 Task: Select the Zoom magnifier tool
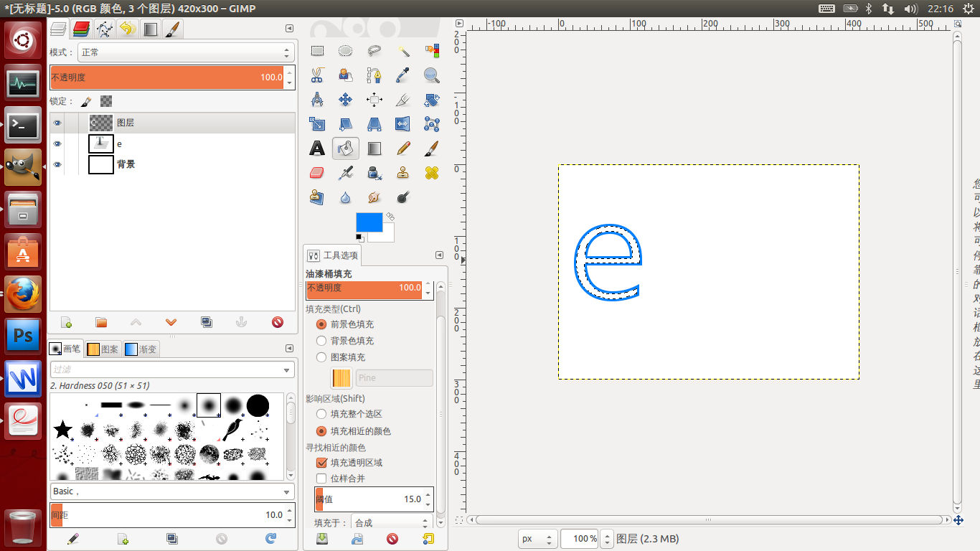(x=432, y=75)
